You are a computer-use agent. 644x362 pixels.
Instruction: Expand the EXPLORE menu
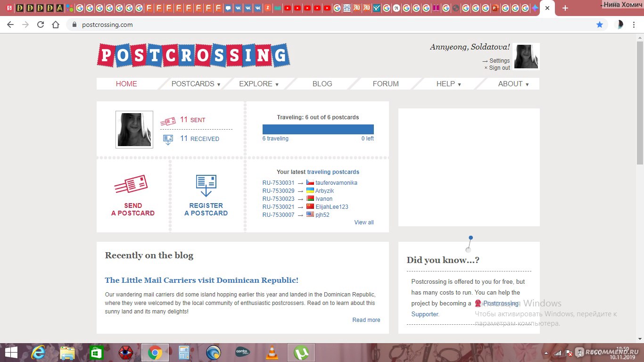[x=259, y=84]
